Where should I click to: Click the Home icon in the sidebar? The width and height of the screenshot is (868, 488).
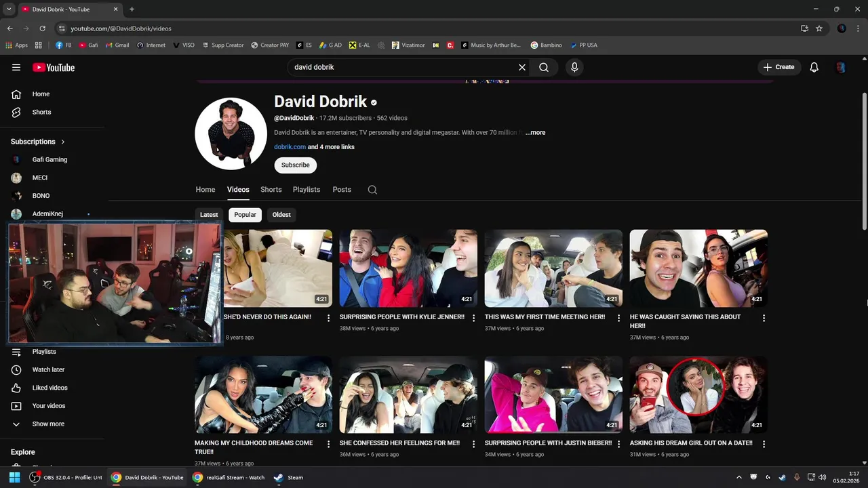pos(16,94)
